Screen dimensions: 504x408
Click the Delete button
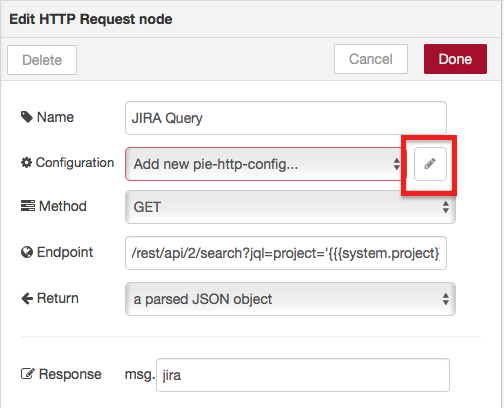pyautogui.click(x=42, y=60)
